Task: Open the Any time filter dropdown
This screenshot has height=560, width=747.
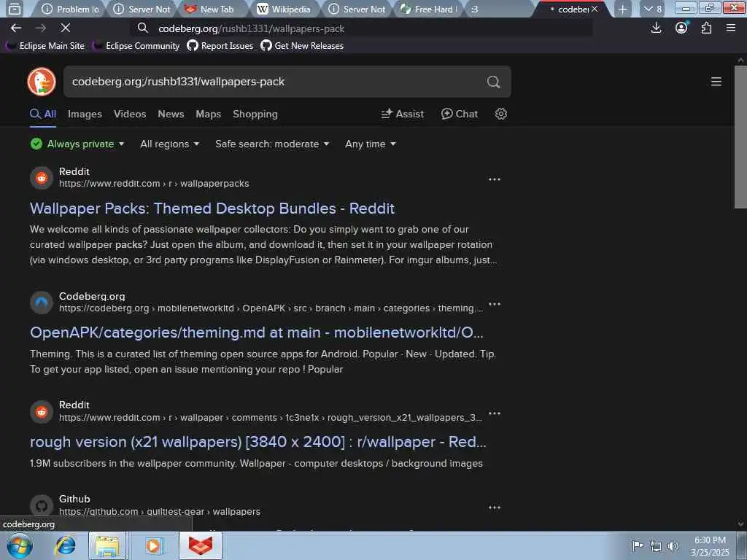Action: pos(370,144)
